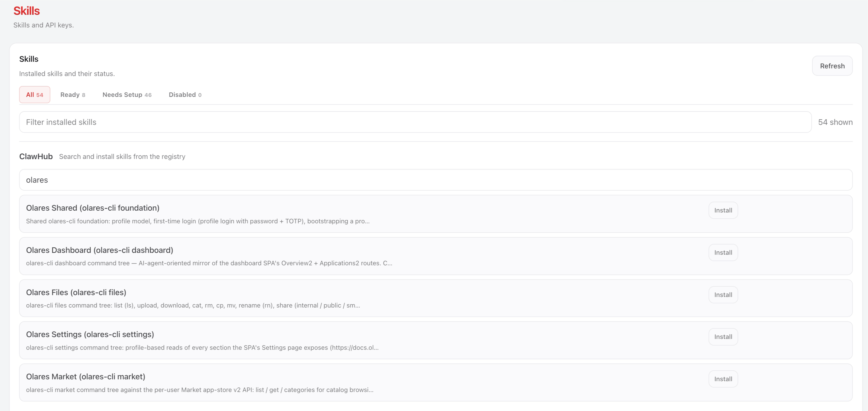Focus the Filter installed skills field
The image size is (868, 411).
(415, 122)
